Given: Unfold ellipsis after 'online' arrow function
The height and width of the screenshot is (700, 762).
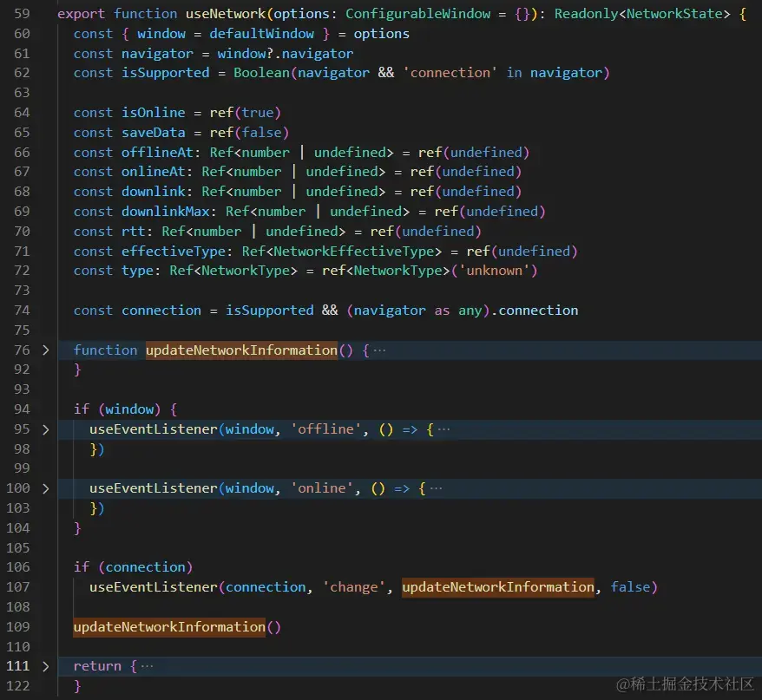Looking at the screenshot, I should (x=436, y=488).
